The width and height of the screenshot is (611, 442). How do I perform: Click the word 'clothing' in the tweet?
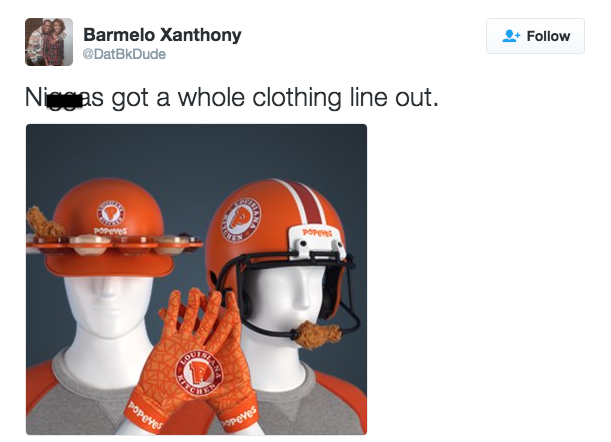point(297,97)
